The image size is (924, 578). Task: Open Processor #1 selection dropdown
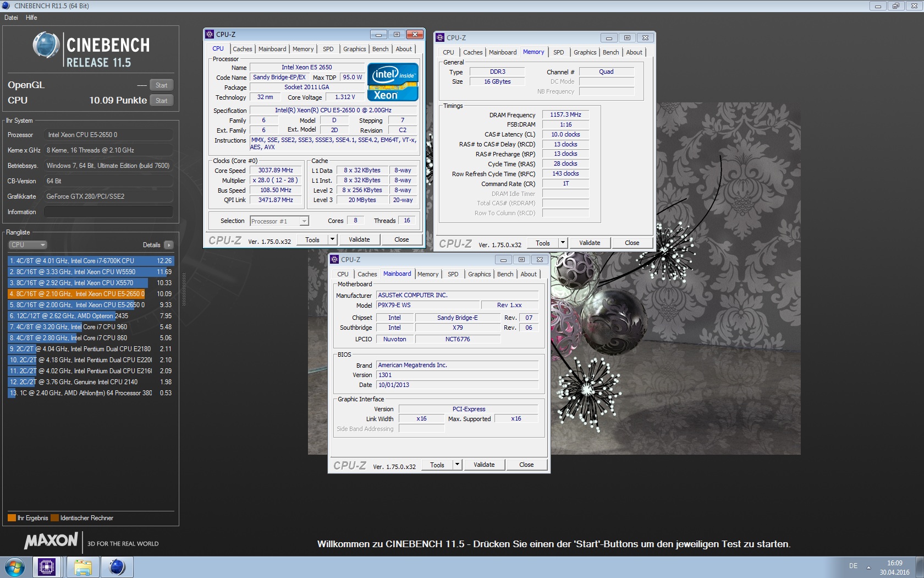(279, 221)
